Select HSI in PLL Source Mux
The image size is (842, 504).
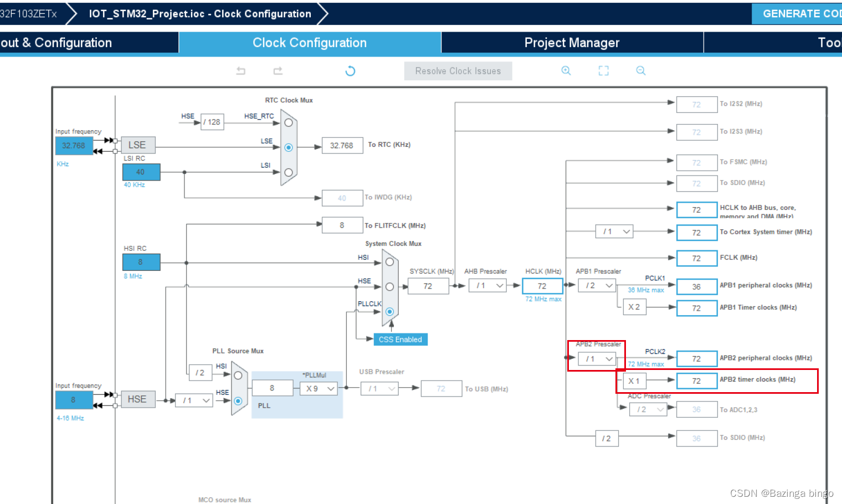(x=238, y=376)
